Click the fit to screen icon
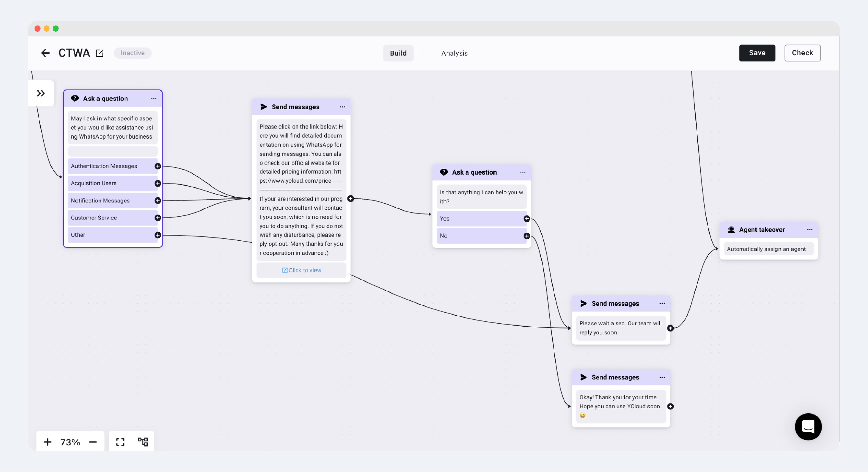868x472 pixels. pyautogui.click(x=120, y=442)
